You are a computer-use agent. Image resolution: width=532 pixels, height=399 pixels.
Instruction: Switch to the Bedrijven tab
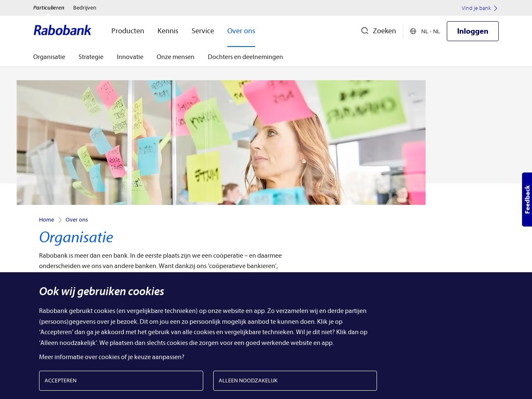pos(85,8)
